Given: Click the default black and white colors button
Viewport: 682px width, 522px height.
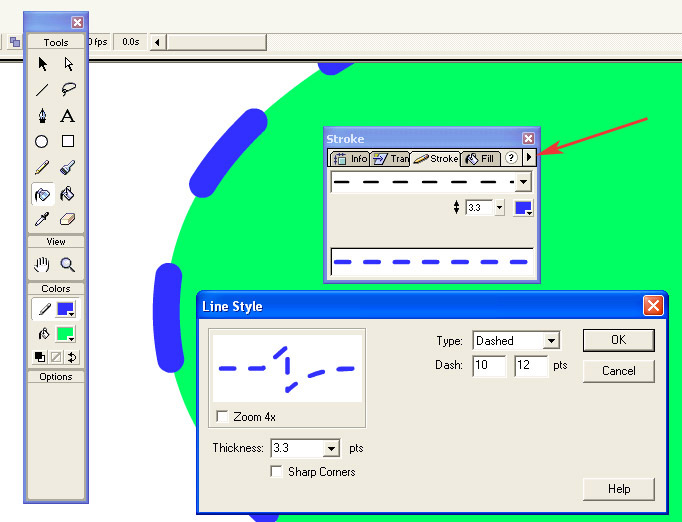Looking at the screenshot, I should (40, 357).
